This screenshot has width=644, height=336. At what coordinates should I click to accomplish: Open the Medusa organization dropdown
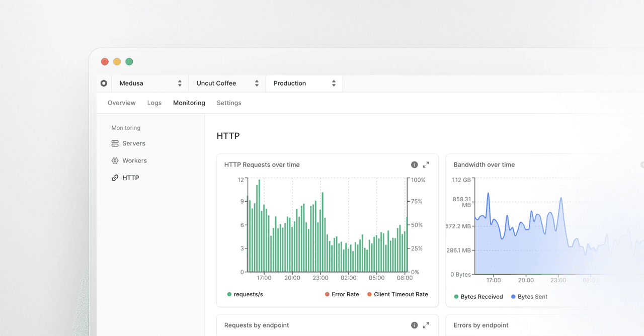[x=150, y=83]
